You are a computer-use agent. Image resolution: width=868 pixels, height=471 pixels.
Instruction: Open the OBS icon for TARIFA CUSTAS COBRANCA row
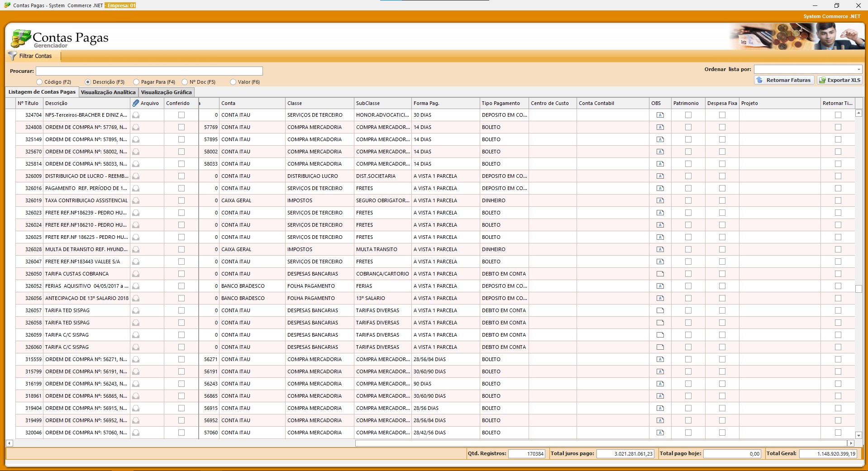pyautogui.click(x=660, y=274)
